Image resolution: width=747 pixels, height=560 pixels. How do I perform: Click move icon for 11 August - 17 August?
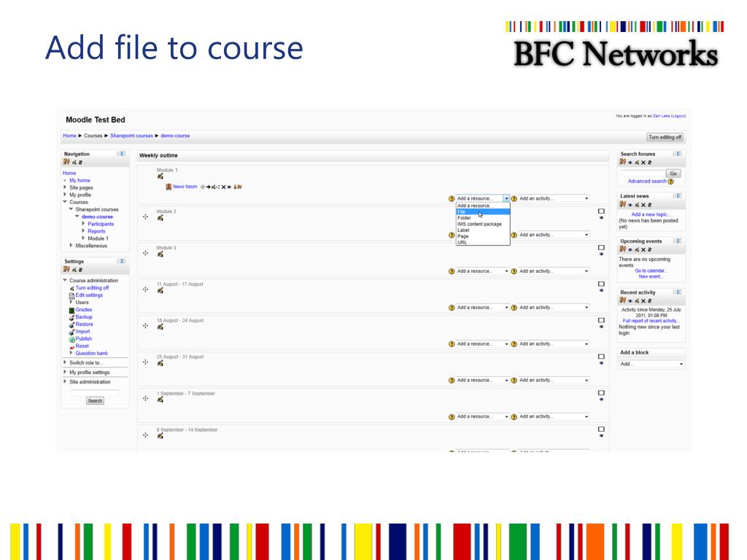point(145,289)
